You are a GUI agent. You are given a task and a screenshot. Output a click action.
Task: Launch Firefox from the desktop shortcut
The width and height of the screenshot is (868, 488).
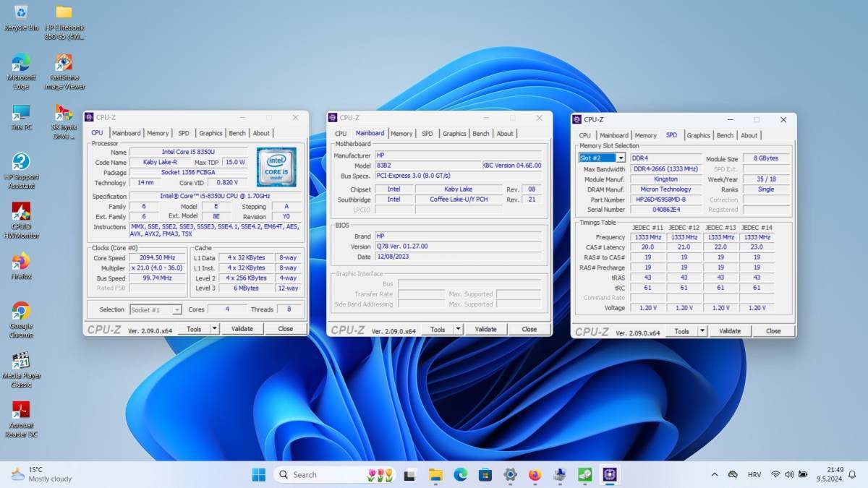tap(21, 265)
